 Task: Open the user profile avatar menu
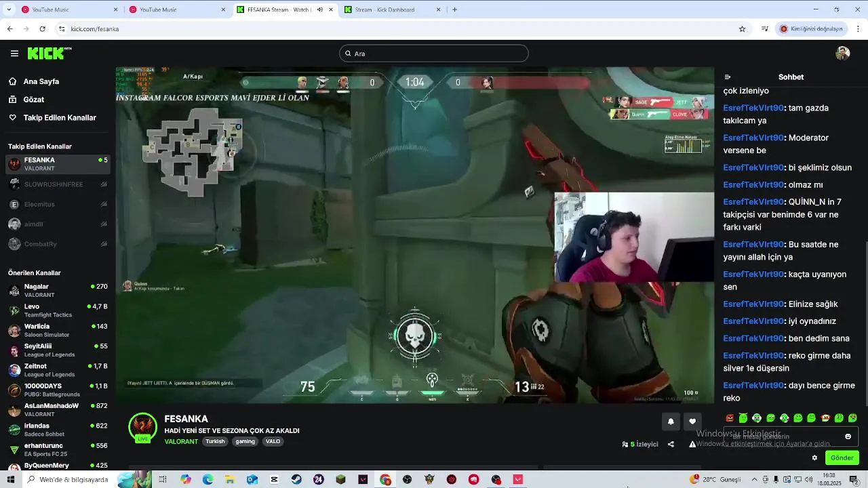pos(843,54)
